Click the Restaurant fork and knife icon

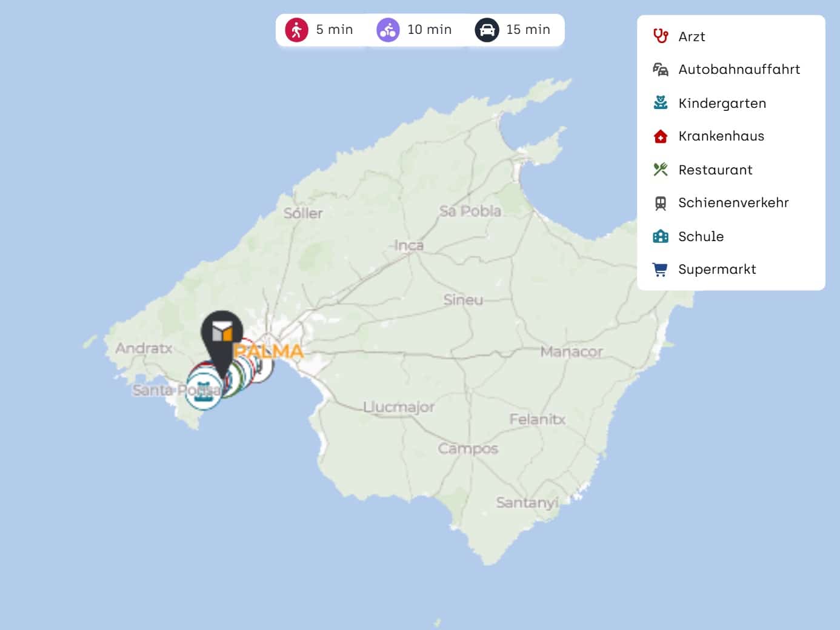click(661, 170)
